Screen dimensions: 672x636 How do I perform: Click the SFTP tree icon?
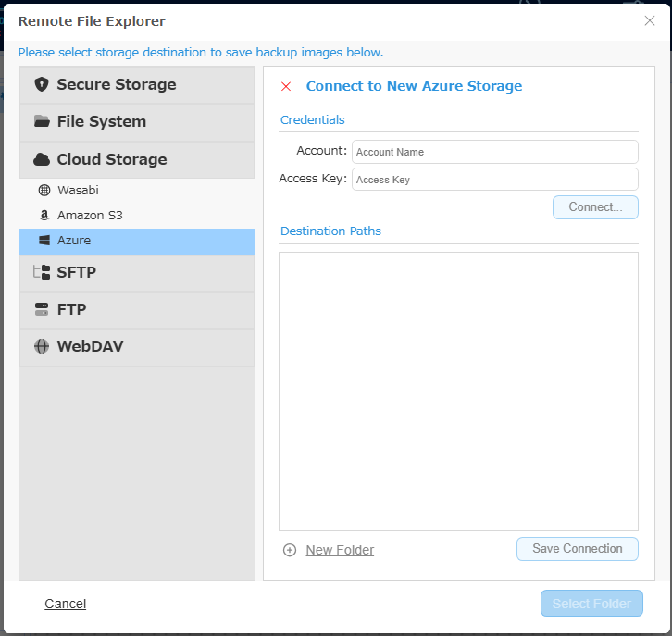pyautogui.click(x=42, y=272)
